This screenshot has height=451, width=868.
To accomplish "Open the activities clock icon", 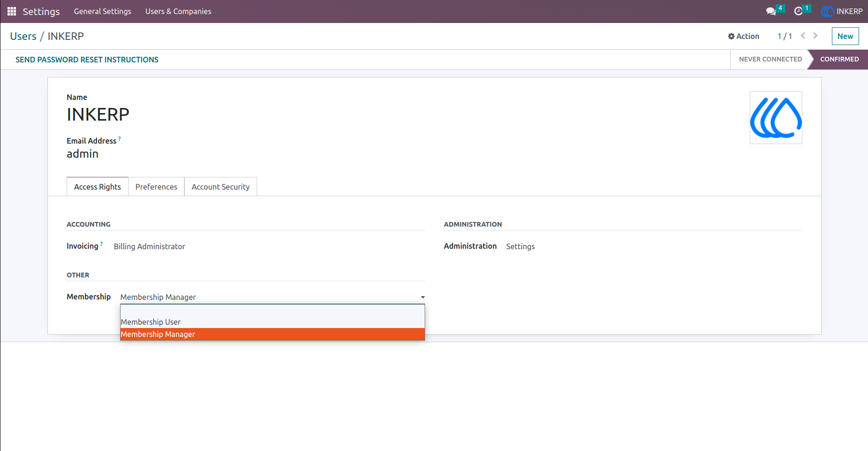I will tap(798, 11).
